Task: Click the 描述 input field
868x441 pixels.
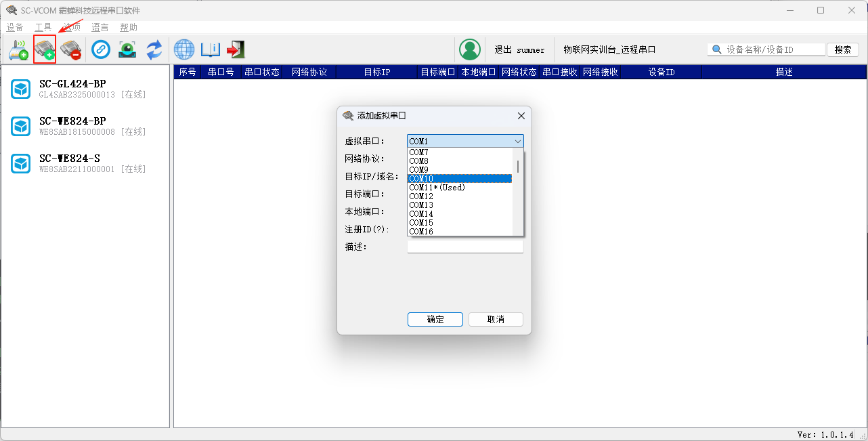Action: (465, 247)
